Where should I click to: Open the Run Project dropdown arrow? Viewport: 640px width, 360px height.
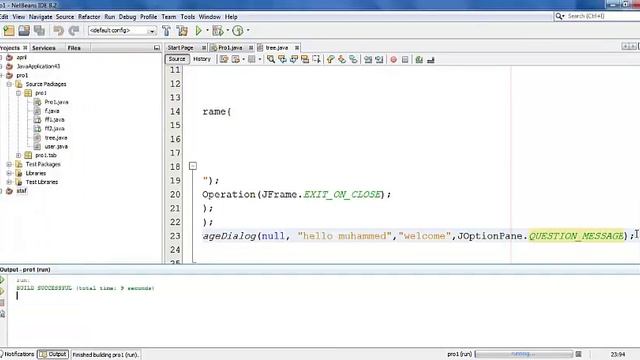[x=207, y=31]
